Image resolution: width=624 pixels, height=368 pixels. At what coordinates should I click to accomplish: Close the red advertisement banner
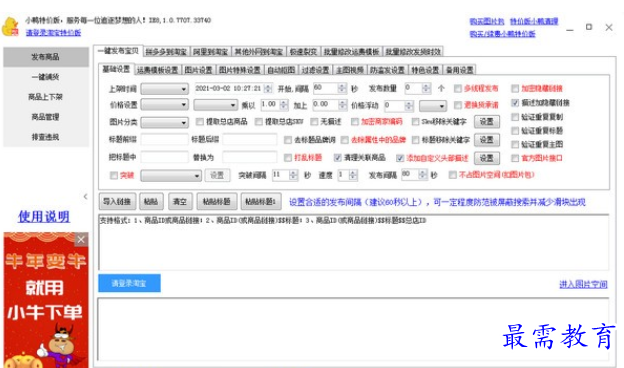click(x=81, y=239)
